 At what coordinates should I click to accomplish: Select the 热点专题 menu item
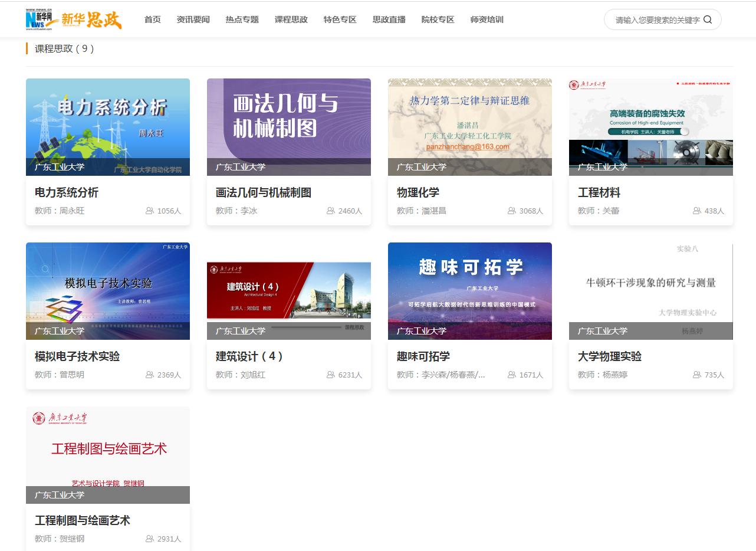coord(242,19)
